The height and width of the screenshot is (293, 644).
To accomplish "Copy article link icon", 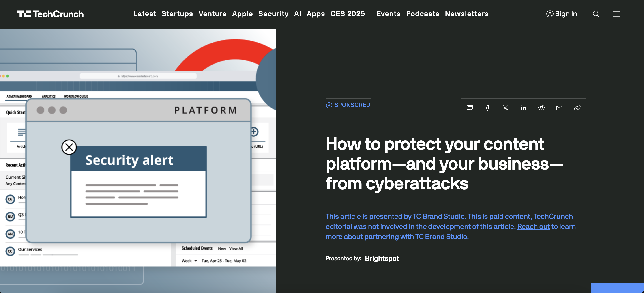I will tap(577, 108).
